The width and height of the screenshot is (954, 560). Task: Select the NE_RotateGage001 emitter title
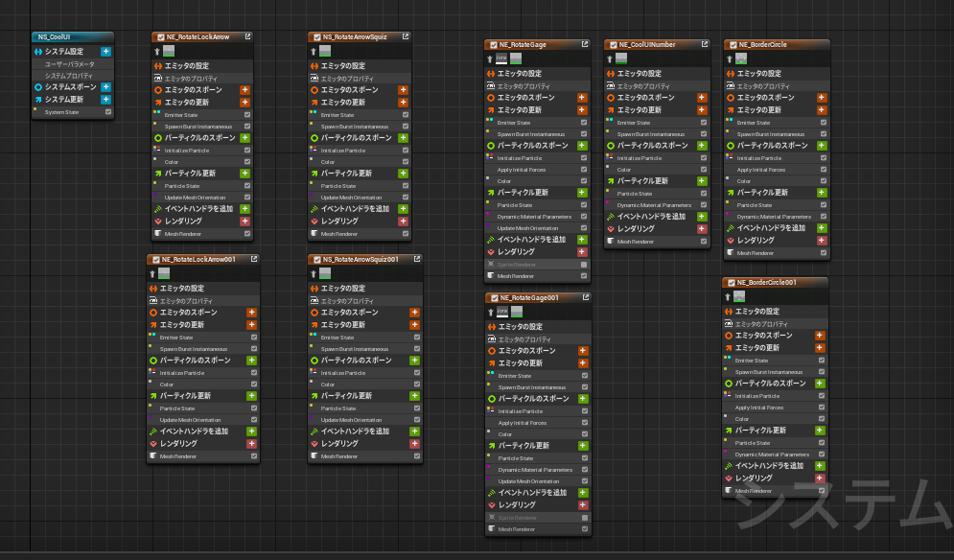point(529,297)
